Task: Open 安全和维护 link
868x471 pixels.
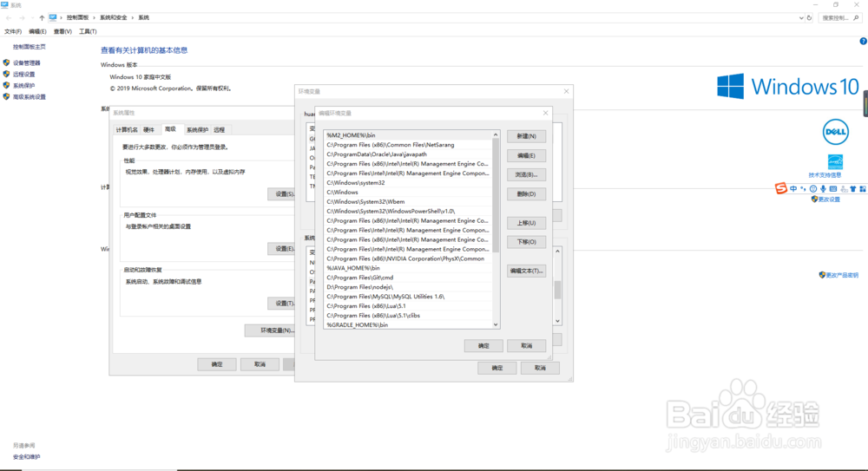Action: pos(27,457)
